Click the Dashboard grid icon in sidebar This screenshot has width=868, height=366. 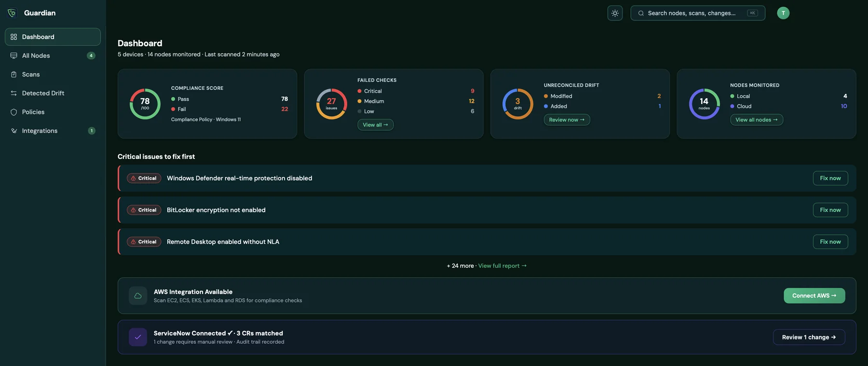[14, 37]
